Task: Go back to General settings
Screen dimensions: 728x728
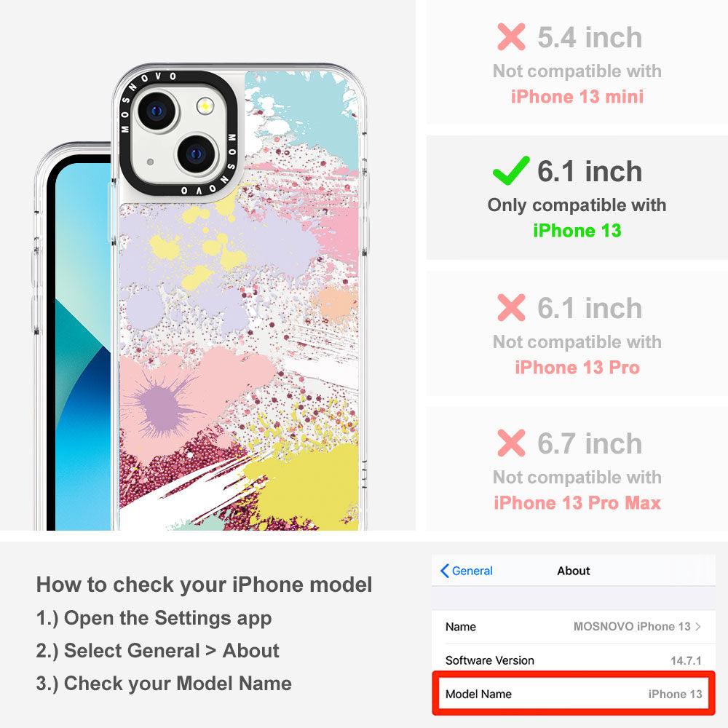Action: (467, 571)
